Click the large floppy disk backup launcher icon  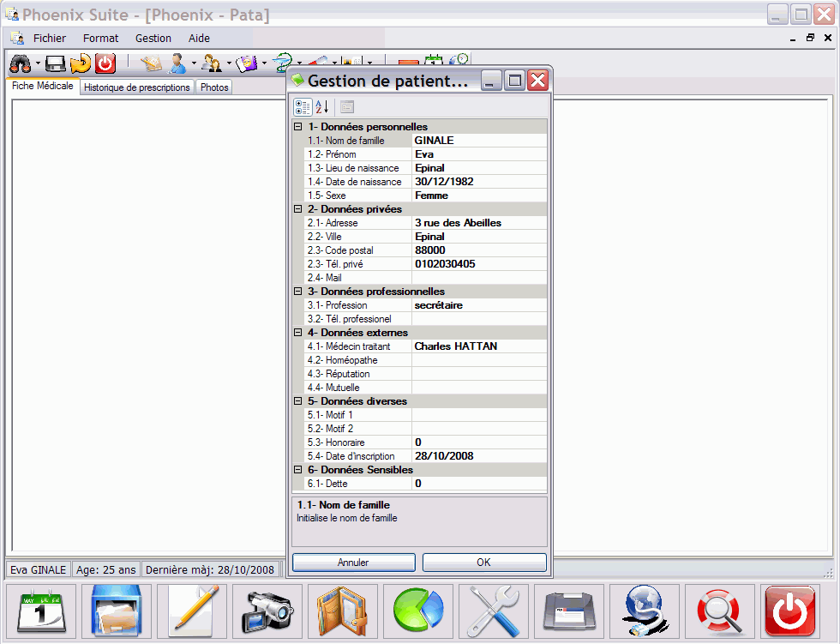pos(569,611)
